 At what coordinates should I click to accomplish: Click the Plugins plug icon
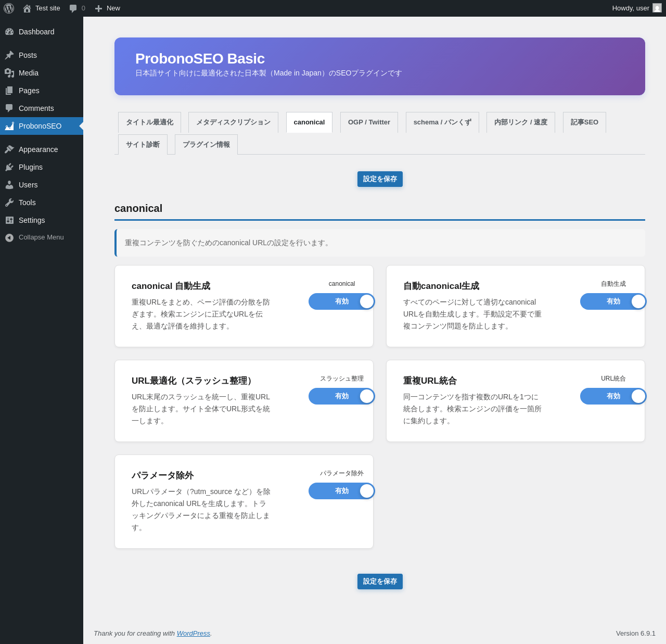pos(9,167)
